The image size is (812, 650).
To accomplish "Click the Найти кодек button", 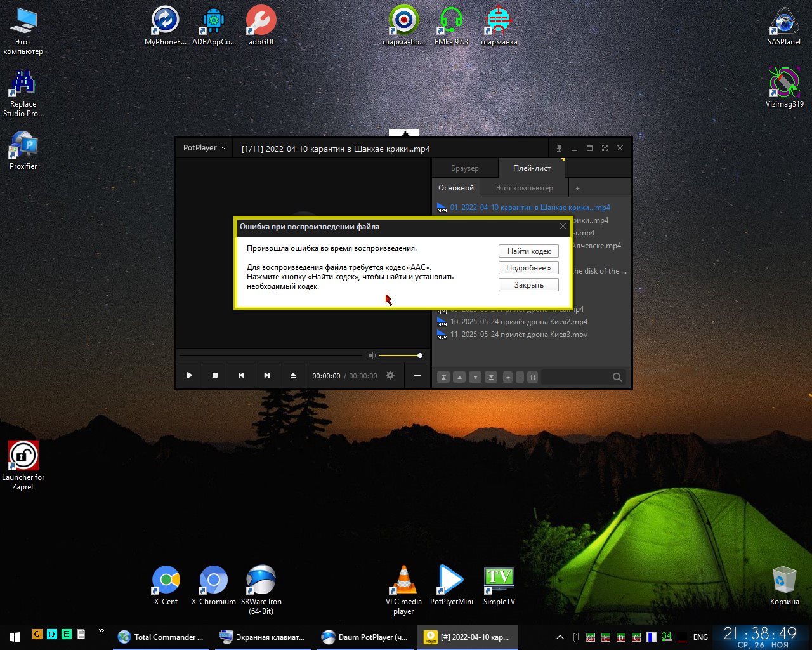I will [x=528, y=251].
